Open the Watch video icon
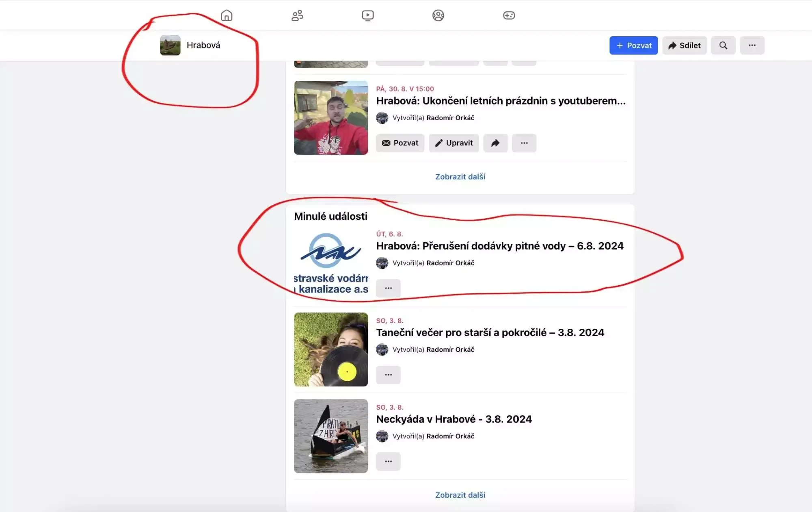This screenshot has height=512, width=812. tap(367, 15)
